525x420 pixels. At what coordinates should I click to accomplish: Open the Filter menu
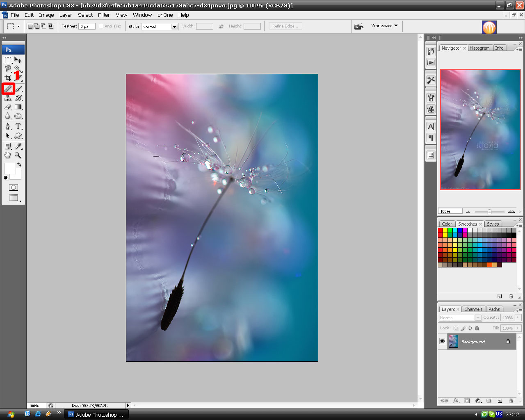coord(104,15)
